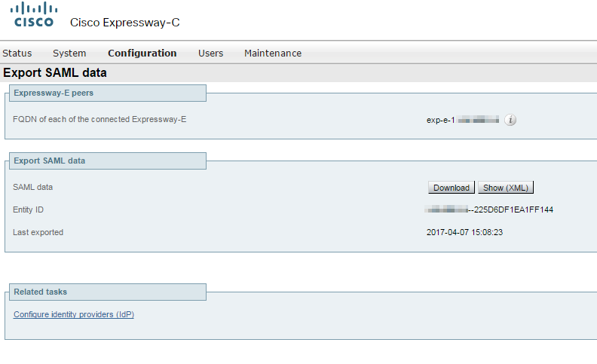Open the System menu
This screenshot has width=597, height=364.
coord(69,54)
